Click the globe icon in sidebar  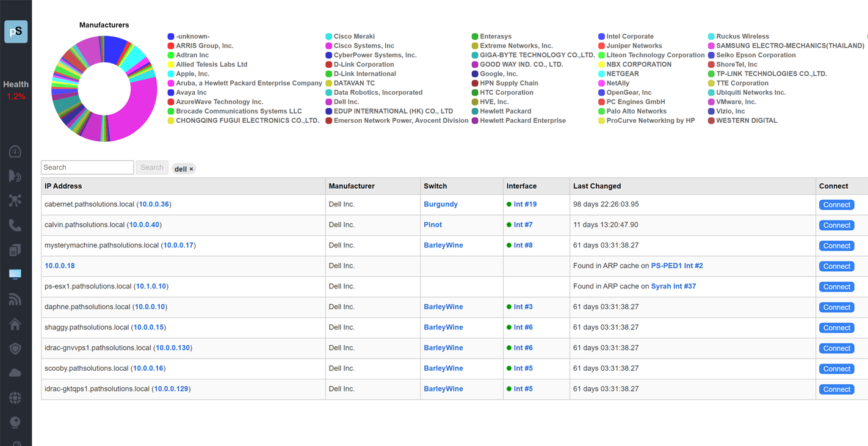coord(15,398)
